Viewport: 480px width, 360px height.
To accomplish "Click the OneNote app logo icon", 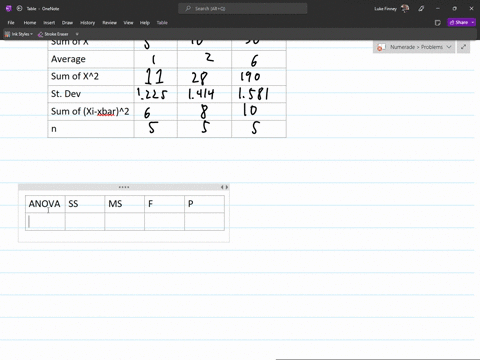I will [9, 9].
